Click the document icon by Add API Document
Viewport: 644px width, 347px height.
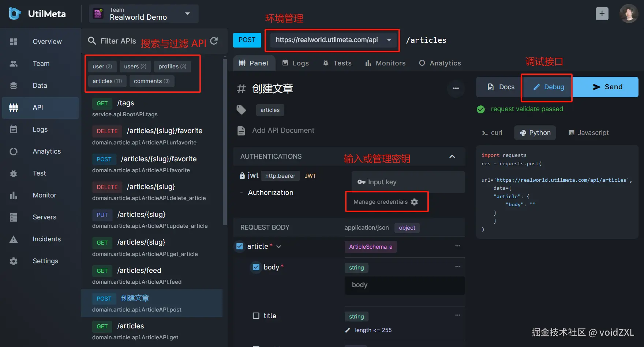[241, 131]
